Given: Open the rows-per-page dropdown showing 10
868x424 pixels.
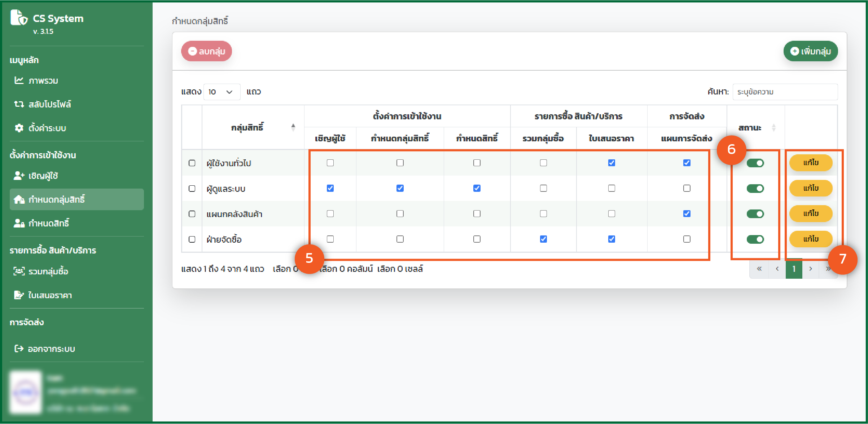Looking at the screenshot, I should pos(222,92).
